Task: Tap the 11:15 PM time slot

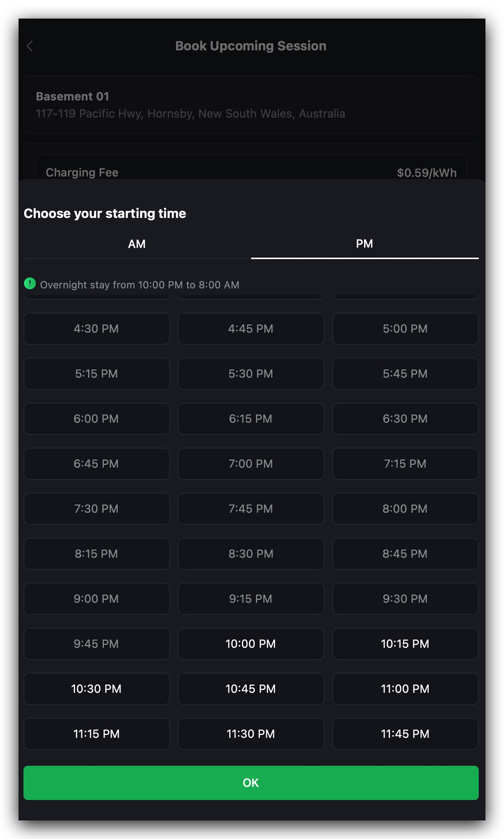Action: click(x=97, y=734)
